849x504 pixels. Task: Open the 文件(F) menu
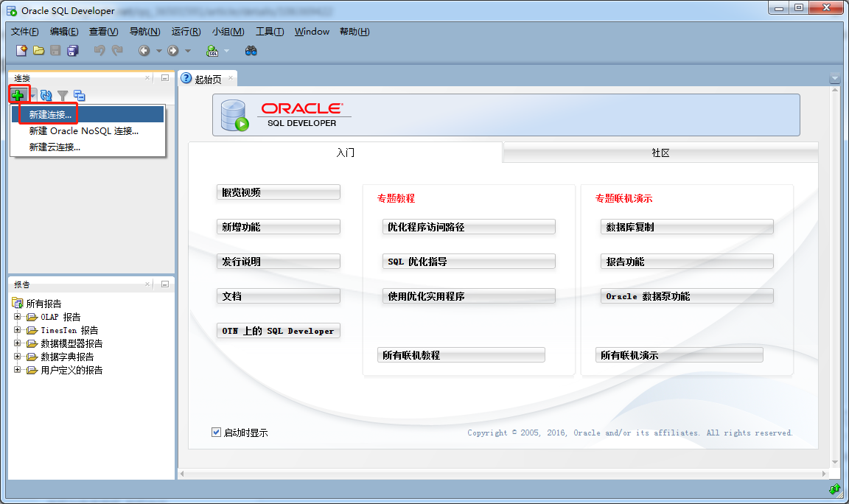click(25, 32)
